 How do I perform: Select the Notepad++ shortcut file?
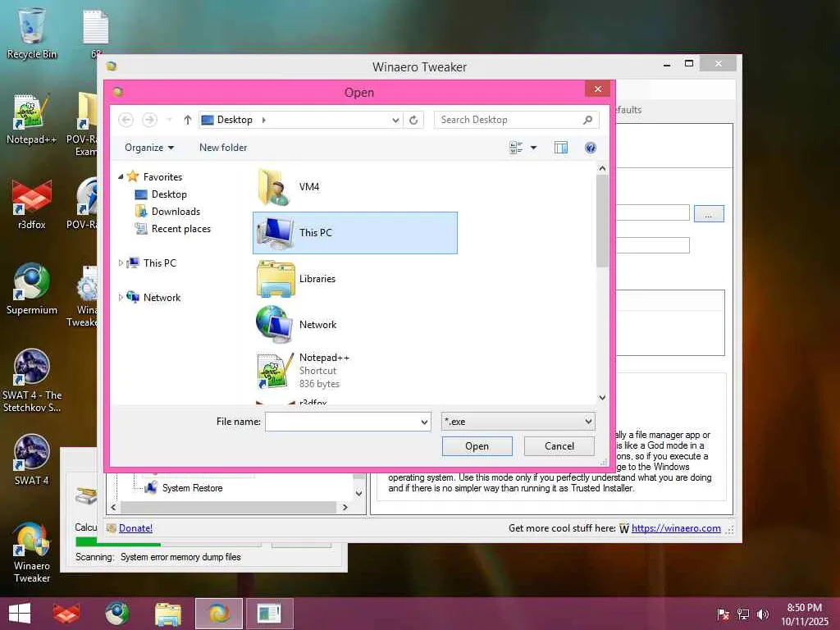(354, 371)
